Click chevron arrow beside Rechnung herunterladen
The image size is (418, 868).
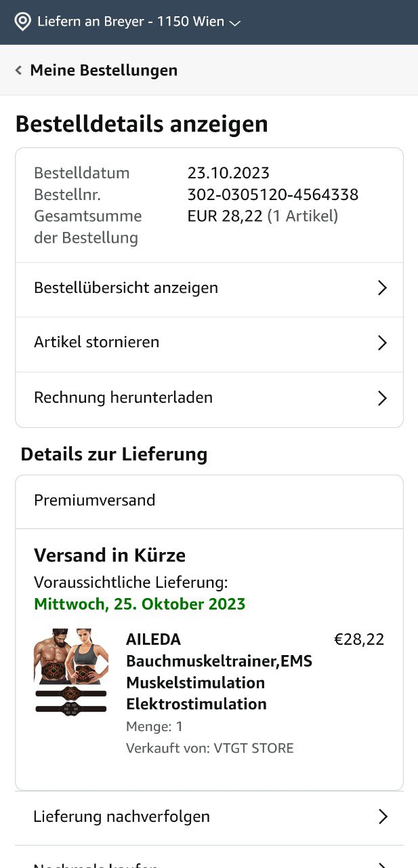coord(382,398)
